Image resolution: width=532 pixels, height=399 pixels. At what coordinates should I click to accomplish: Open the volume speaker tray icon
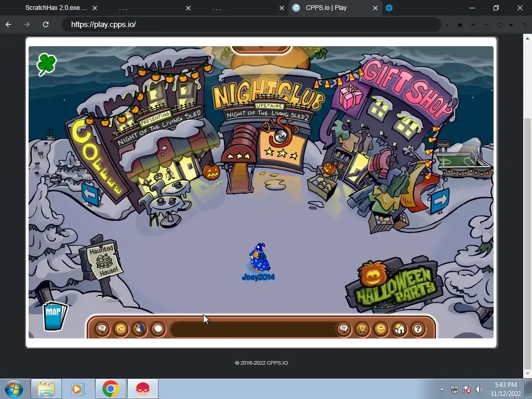480,389
